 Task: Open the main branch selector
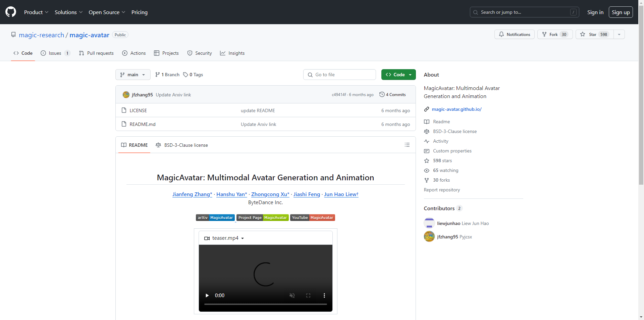click(133, 75)
